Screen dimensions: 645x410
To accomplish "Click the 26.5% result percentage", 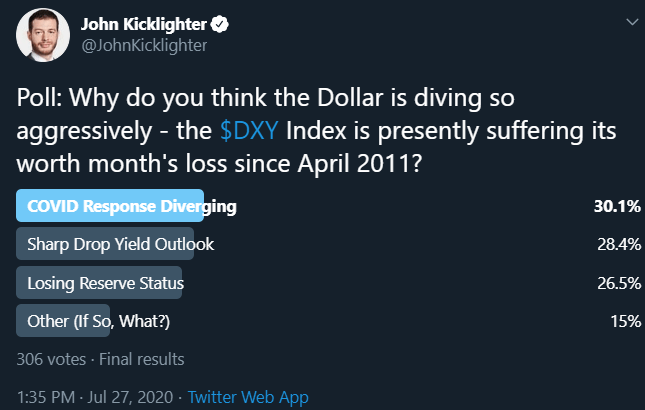I will click(619, 283).
